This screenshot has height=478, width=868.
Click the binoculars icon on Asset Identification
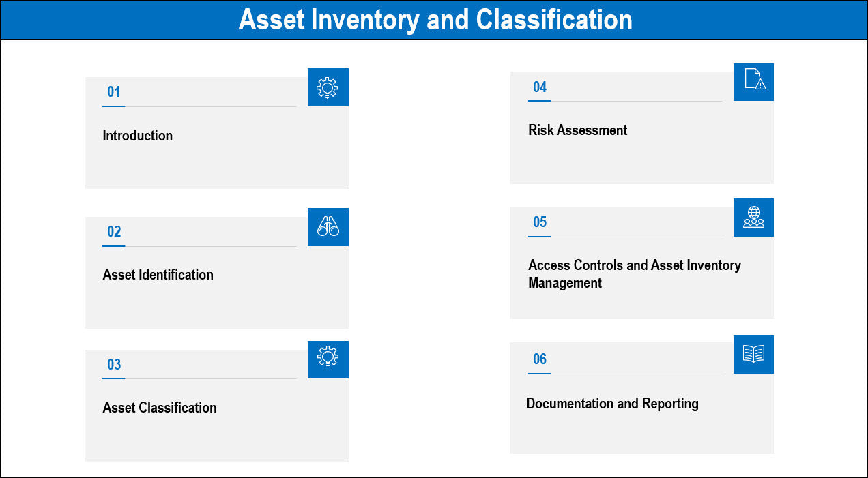[328, 227]
